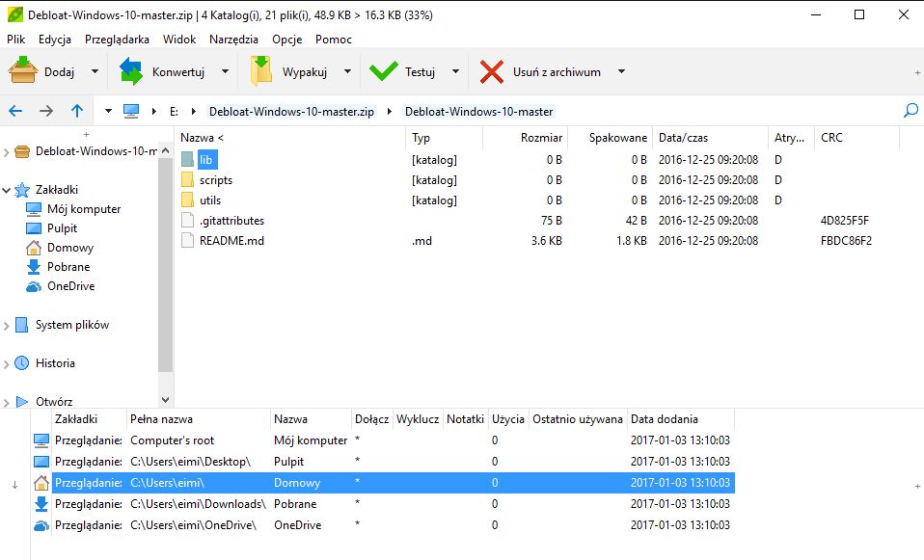The height and width of the screenshot is (560, 924).
Task: Open the Usuń z archiwum dropdown arrow
Action: pos(621,72)
